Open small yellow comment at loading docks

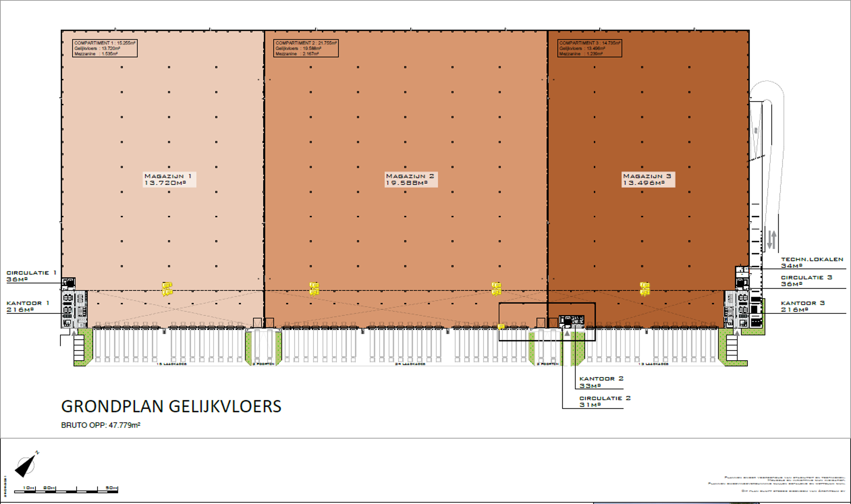point(501,327)
